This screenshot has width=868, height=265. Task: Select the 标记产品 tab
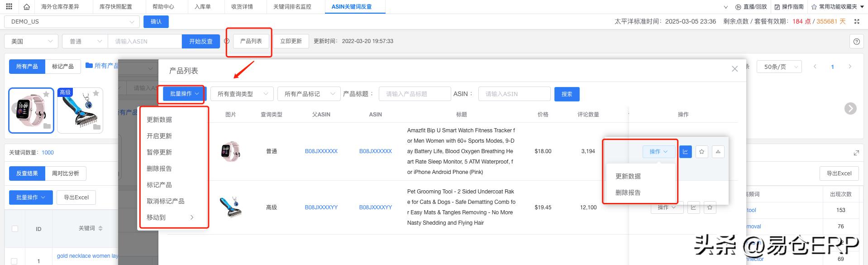63,67
